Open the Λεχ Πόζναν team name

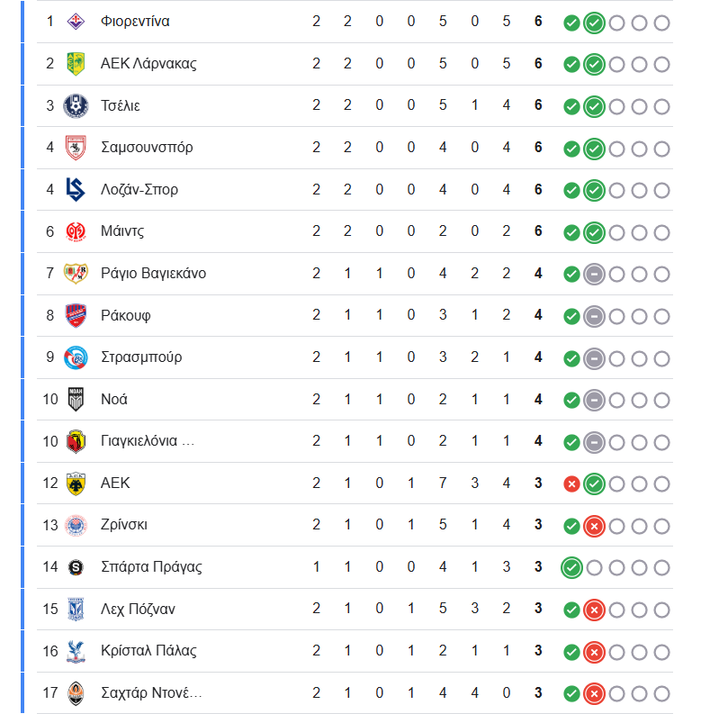(x=139, y=610)
